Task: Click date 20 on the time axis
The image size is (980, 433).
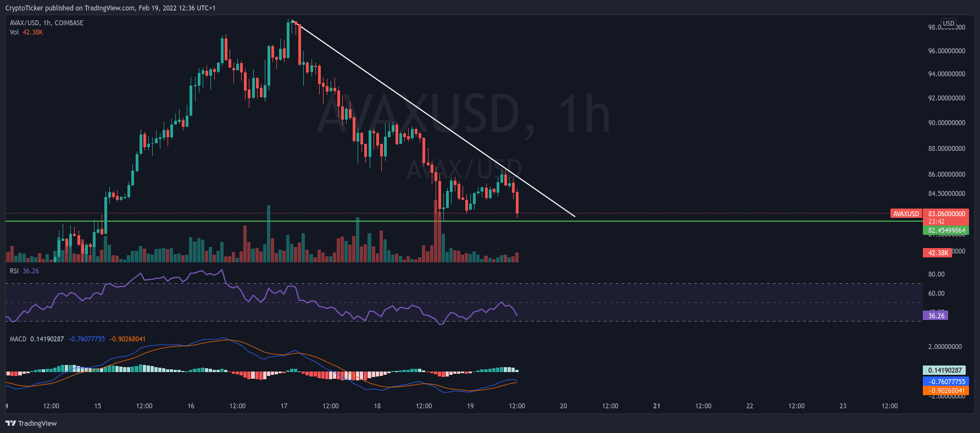Action: point(564,406)
